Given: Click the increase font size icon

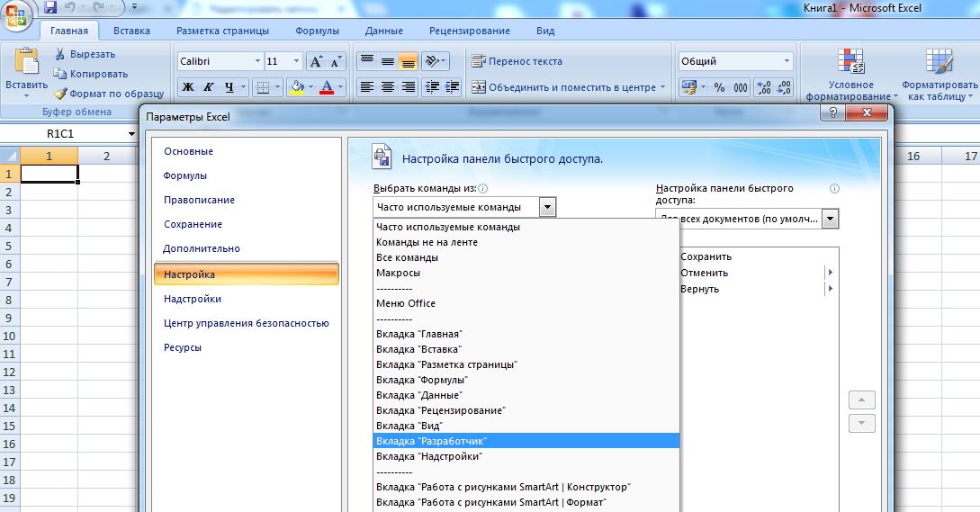Looking at the screenshot, I should point(316,61).
